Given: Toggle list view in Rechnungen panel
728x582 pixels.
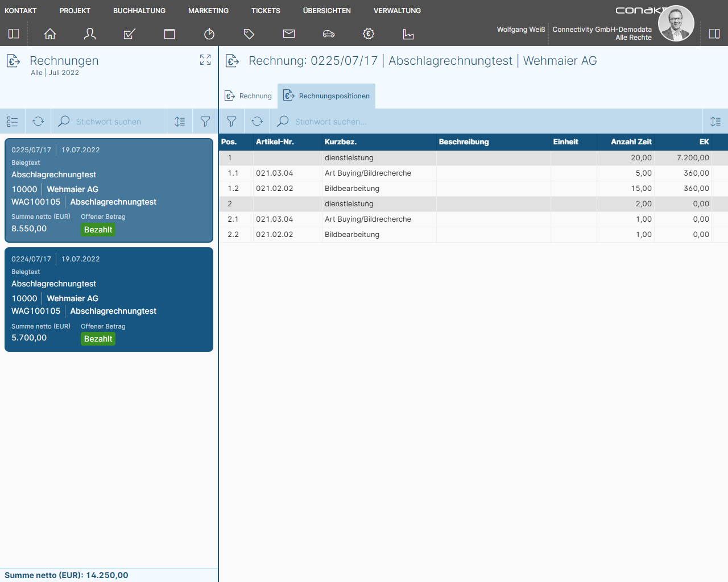Looking at the screenshot, I should tap(13, 122).
